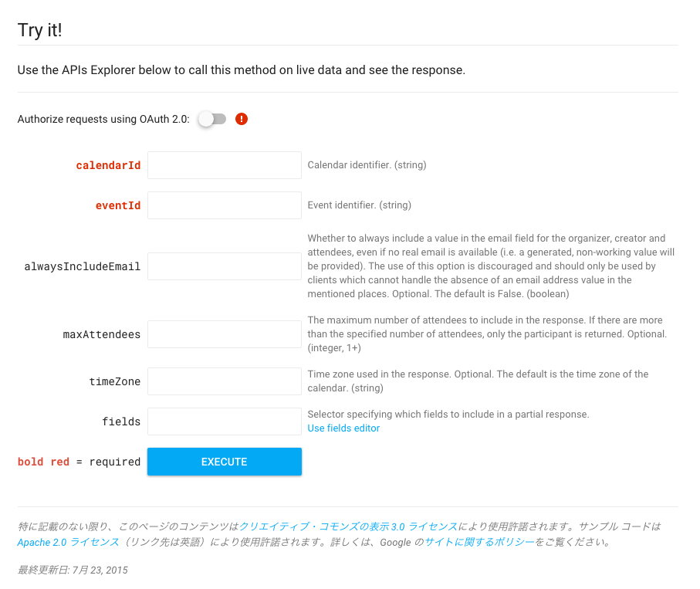The image size is (700, 589).
Task: Click the 最終更新日 date text
Action: tap(72, 570)
